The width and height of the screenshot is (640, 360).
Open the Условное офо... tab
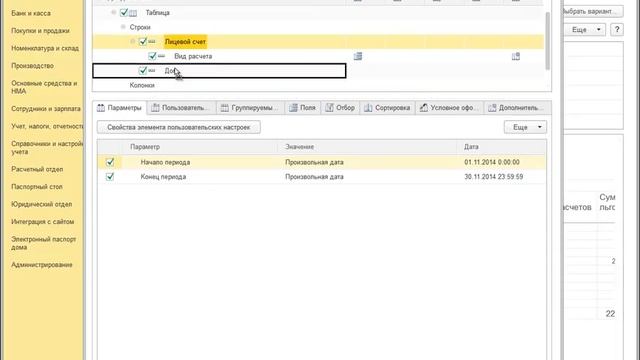[x=449, y=108]
